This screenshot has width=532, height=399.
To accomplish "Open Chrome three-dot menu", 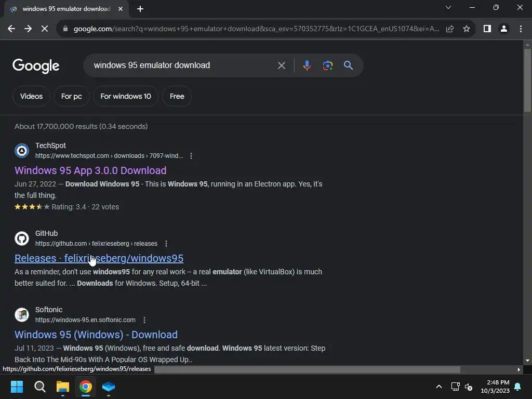I will pyautogui.click(x=521, y=29).
